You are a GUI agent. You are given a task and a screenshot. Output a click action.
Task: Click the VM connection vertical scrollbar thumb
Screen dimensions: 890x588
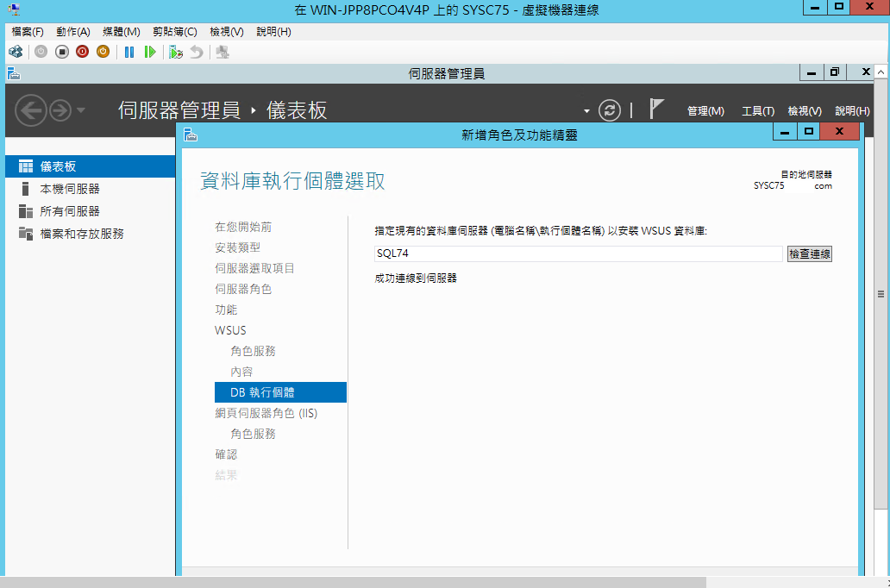(x=881, y=294)
